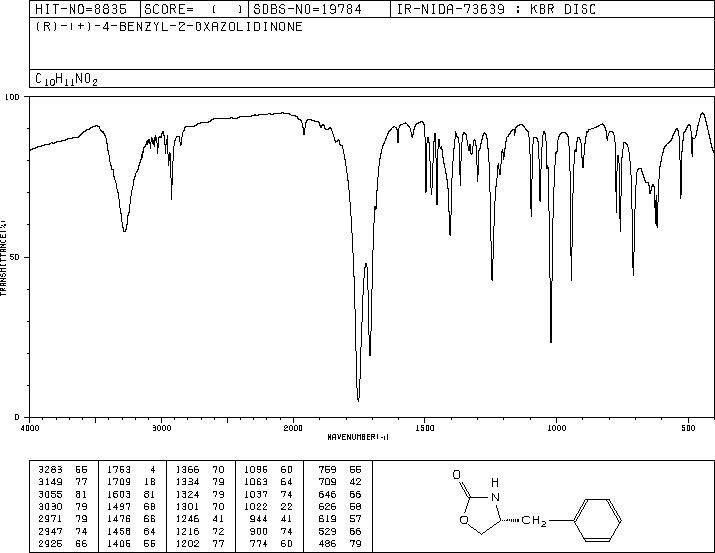This screenshot has height=553, width=715.
Task: Click the 1500 x-axis tick label
Action: click(x=425, y=428)
